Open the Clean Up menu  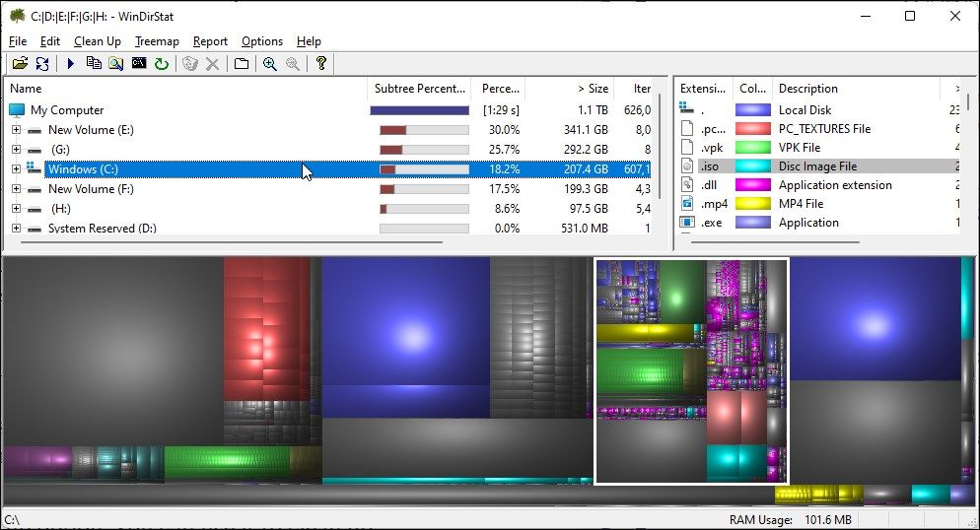(98, 41)
